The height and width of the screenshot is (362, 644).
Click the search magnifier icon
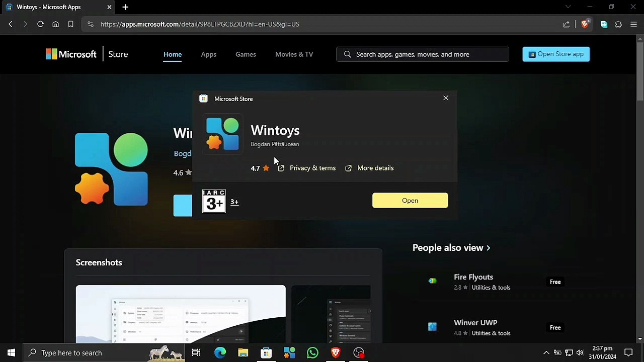pyautogui.click(x=347, y=54)
